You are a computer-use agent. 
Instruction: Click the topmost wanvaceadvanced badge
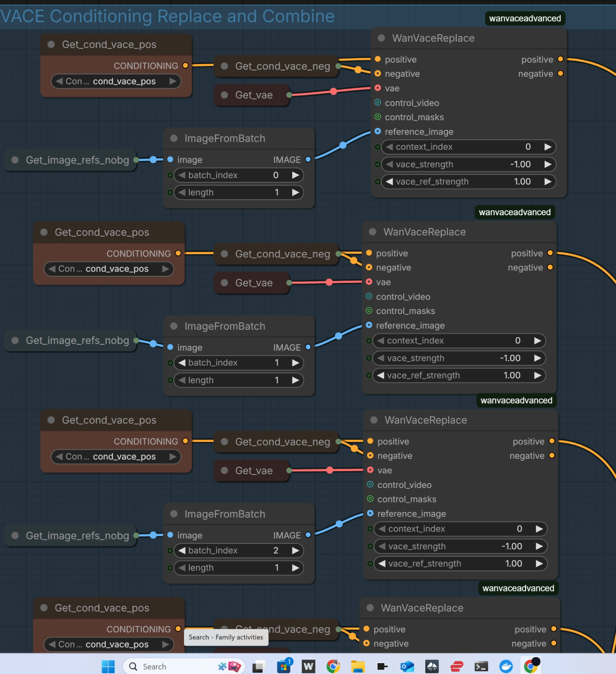click(x=525, y=18)
